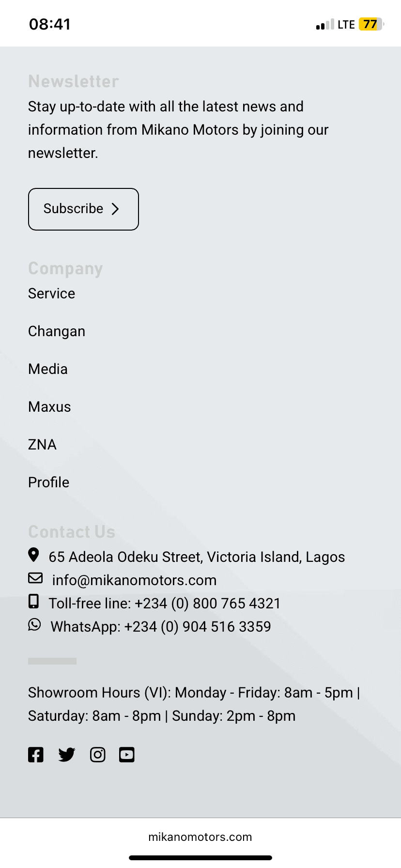Open the Instagram social icon

98,755
